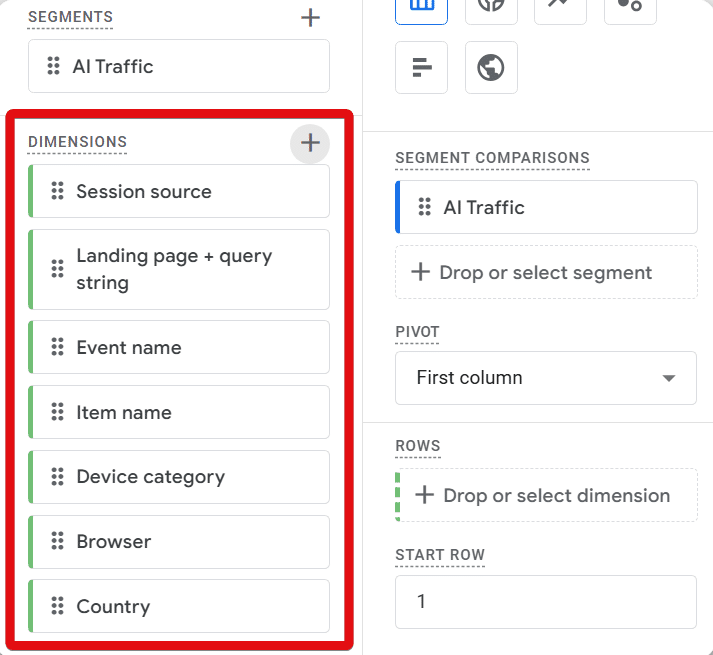Select the geo map globe visualization icon
The height and width of the screenshot is (655, 713).
click(491, 67)
